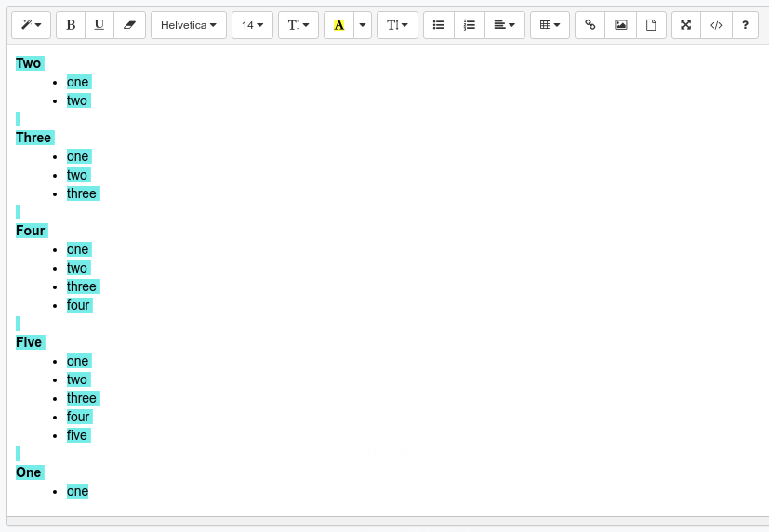Insert an ordered numbered list
The width and height of the screenshot is (769, 532).
(470, 25)
